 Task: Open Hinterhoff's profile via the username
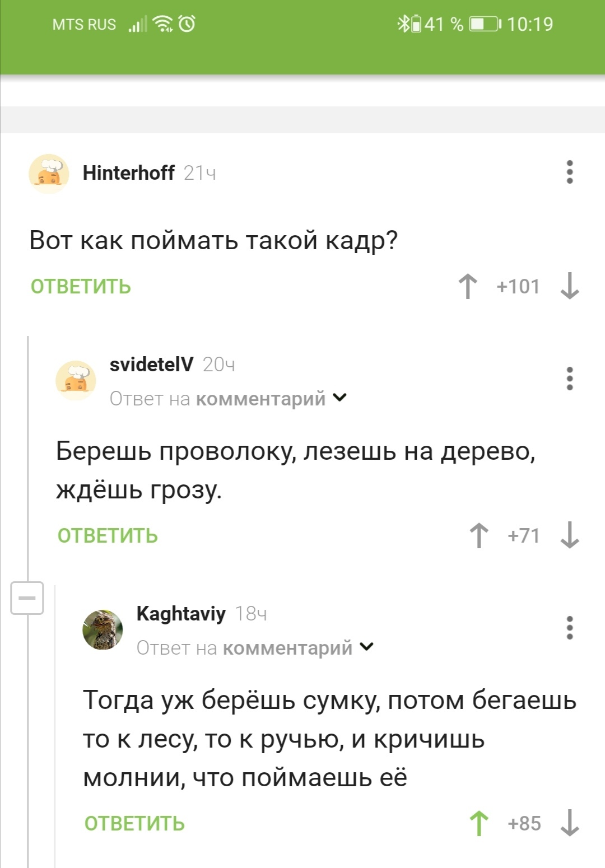coord(128,172)
